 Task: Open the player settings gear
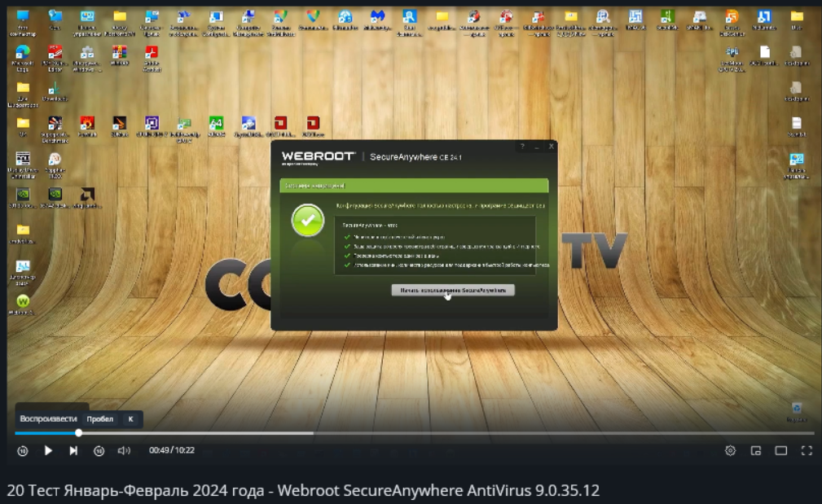[730, 450]
